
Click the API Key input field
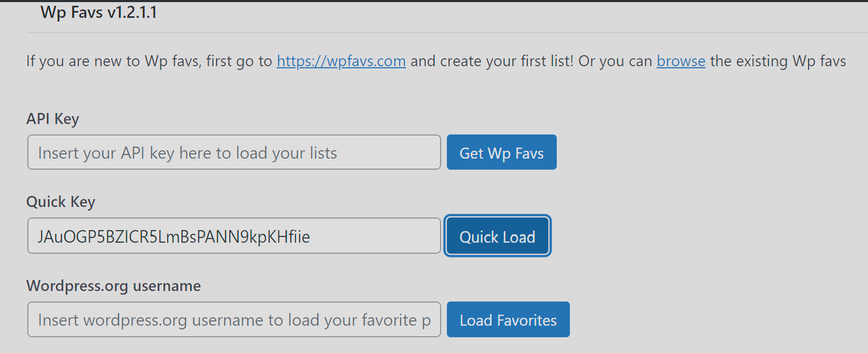coord(234,152)
